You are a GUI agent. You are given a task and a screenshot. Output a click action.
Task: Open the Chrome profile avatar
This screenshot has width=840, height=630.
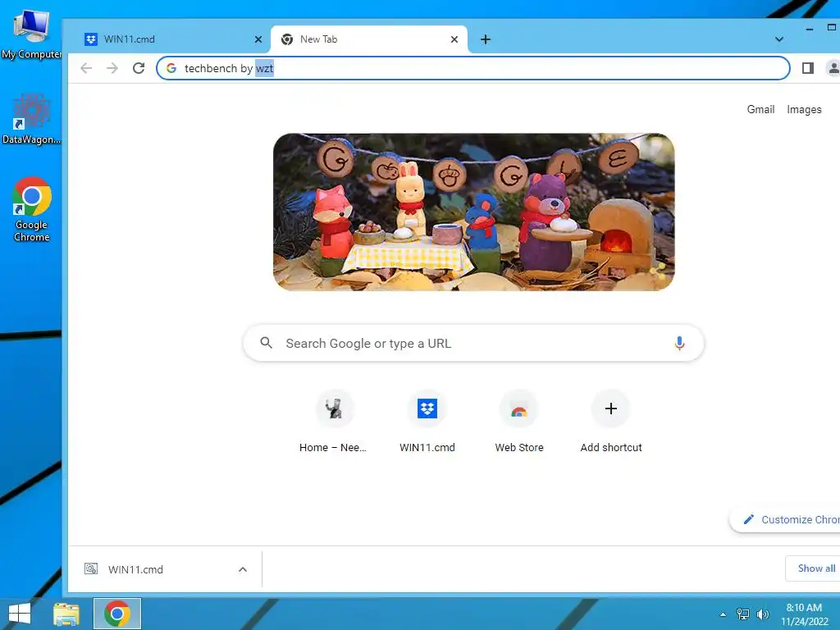(x=833, y=68)
